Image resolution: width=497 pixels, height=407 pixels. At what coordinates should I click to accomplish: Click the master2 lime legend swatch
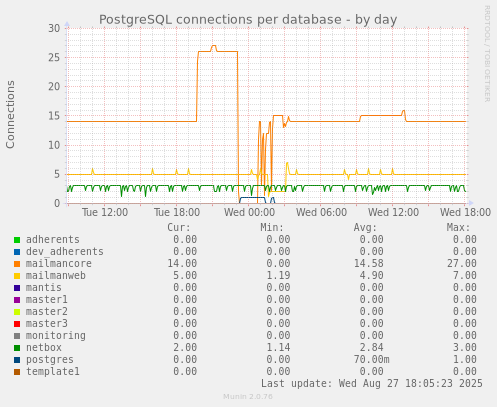click(17, 312)
